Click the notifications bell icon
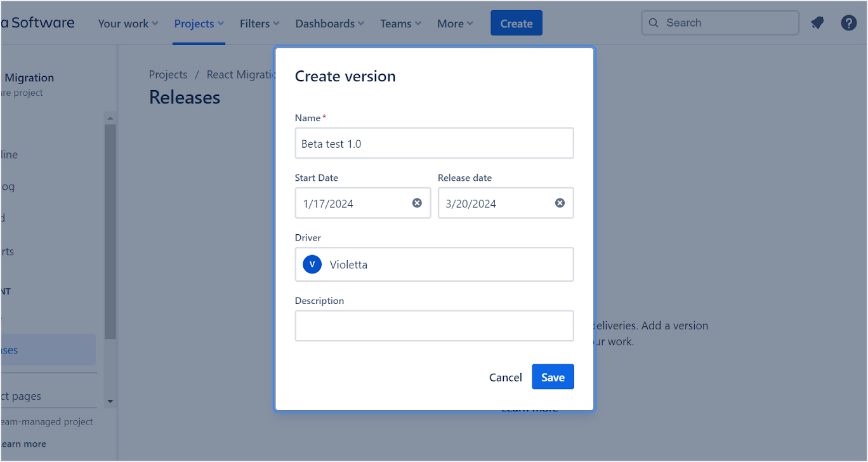Viewport: 868px width, 462px height. click(x=817, y=23)
